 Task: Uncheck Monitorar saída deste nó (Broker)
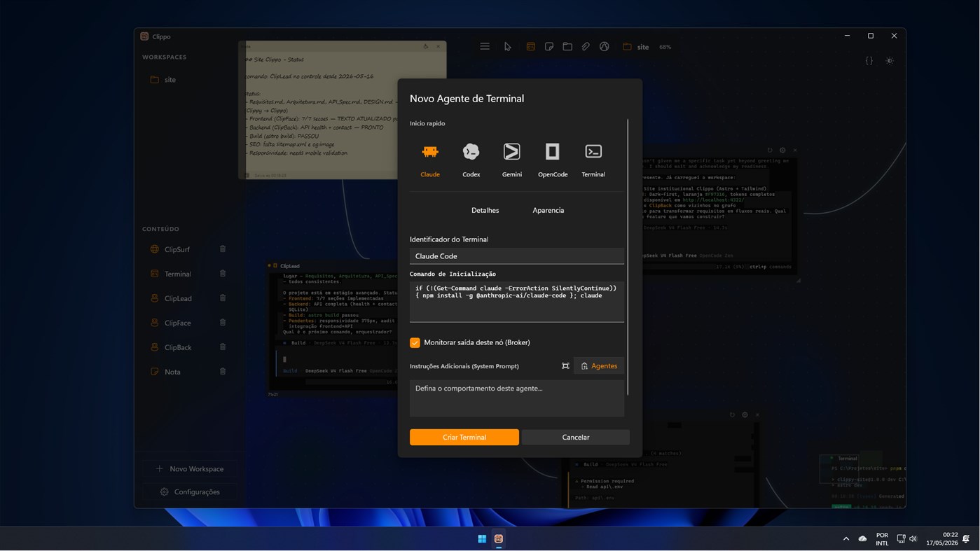tap(415, 342)
